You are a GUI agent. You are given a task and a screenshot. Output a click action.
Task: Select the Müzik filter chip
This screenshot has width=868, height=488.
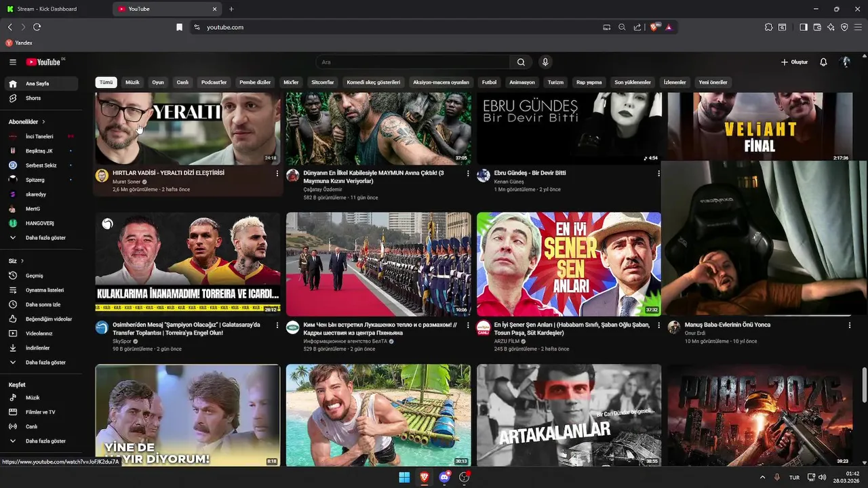tap(132, 82)
